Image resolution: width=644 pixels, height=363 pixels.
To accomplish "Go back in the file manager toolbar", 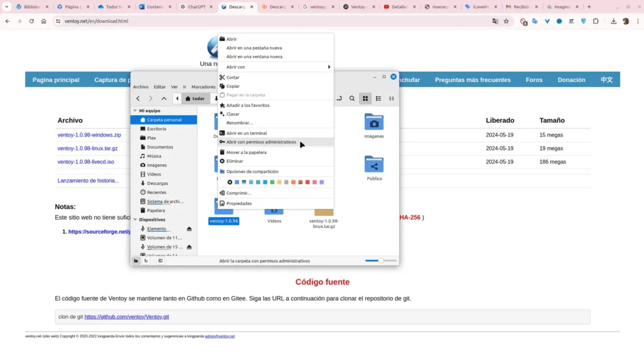I will click(138, 99).
